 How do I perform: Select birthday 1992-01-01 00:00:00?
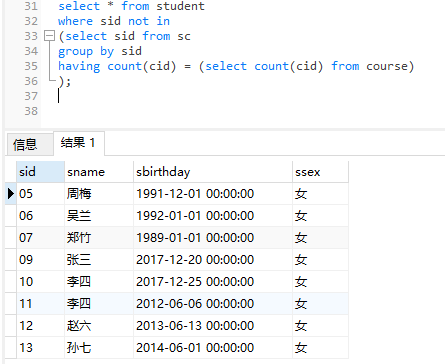click(213, 216)
